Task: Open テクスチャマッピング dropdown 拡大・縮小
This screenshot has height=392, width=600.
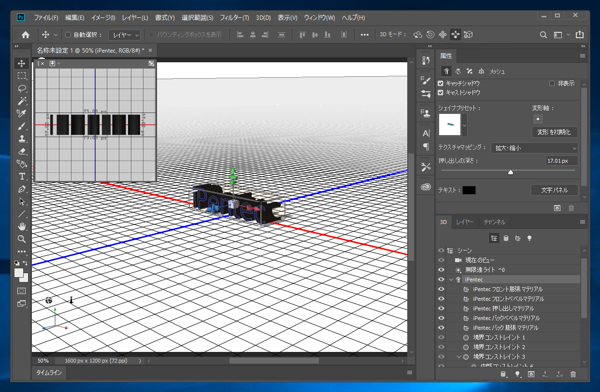Action: click(x=534, y=148)
